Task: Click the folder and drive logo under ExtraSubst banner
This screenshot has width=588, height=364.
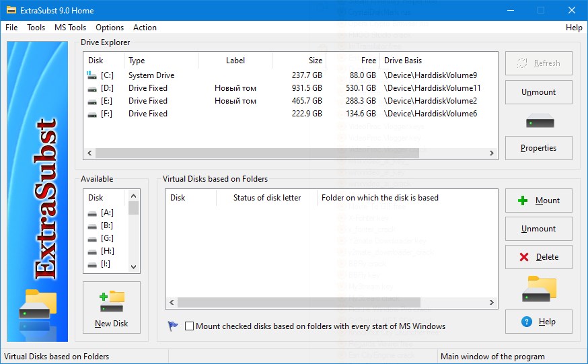Action: 38,304
